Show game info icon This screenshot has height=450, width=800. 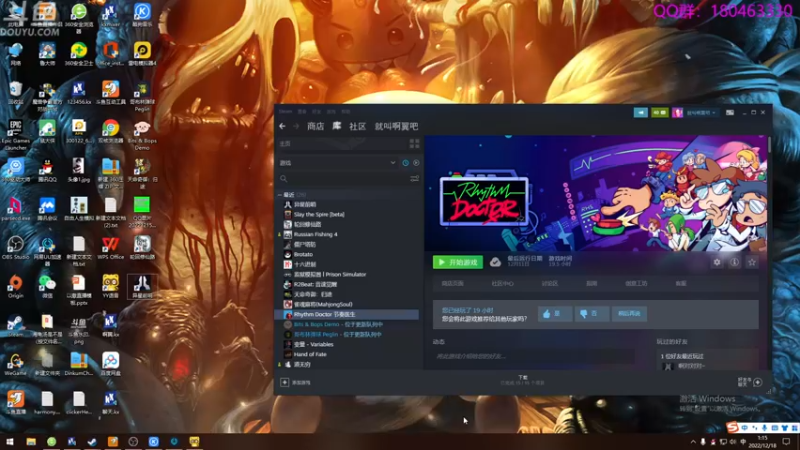[x=734, y=262]
